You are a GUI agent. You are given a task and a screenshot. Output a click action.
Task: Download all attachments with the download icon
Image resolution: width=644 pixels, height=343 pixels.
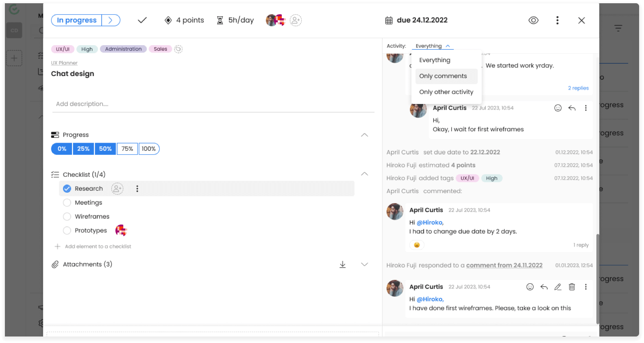click(342, 265)
